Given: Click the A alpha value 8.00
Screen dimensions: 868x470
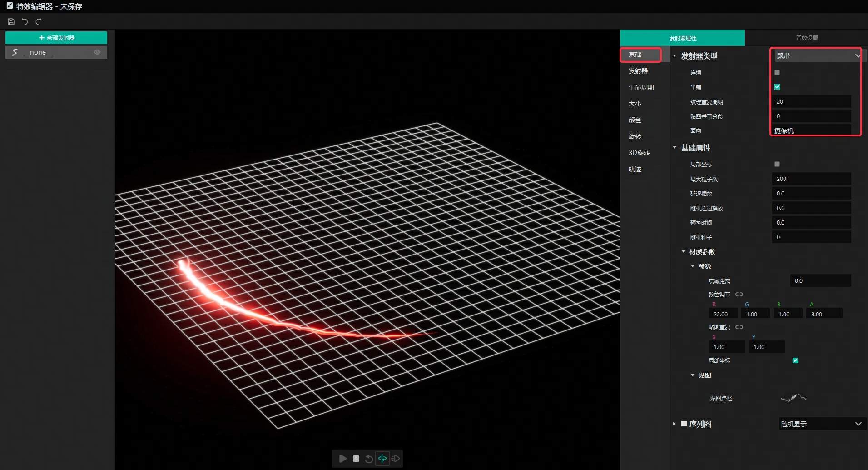Looking at the screenshot, I should [824, 314].
